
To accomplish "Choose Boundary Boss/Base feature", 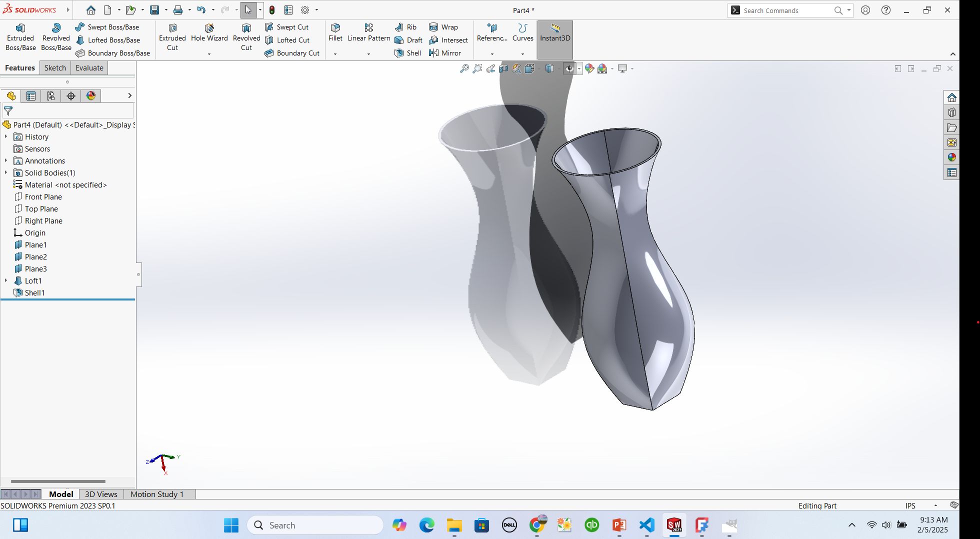I will (112, 53).
